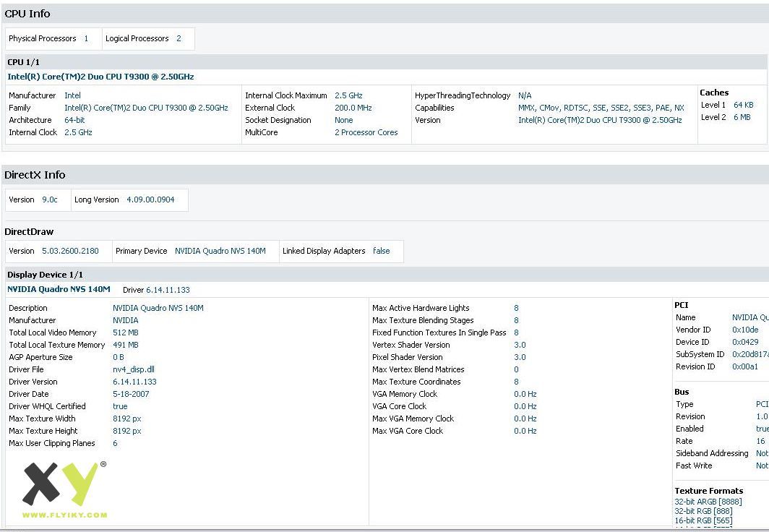Select the Max Texture Height value

pos(127,431)
